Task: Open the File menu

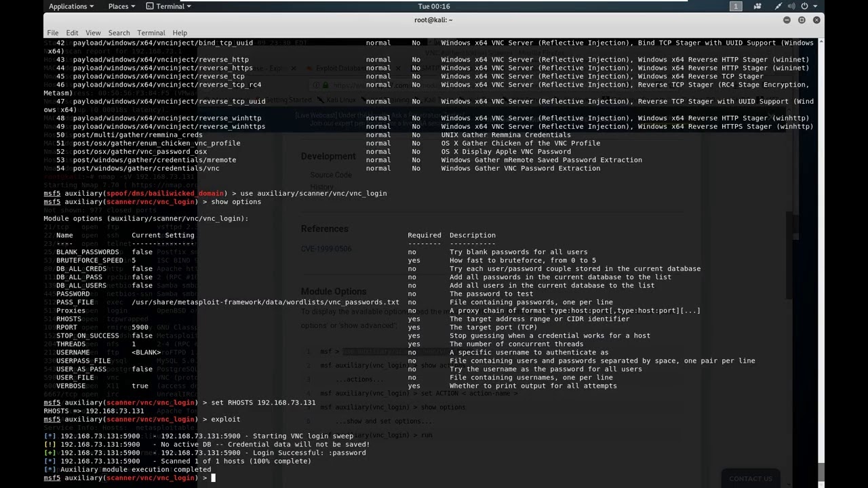Action: click(52, 33)
